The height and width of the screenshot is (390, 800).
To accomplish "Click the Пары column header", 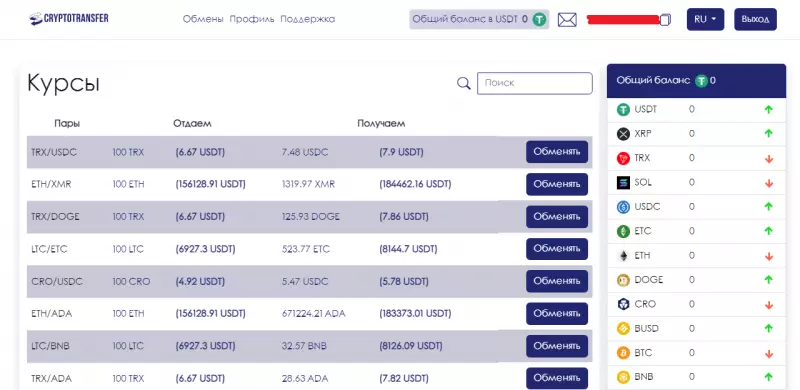I will pyautogui.click(x=67, y=124).
